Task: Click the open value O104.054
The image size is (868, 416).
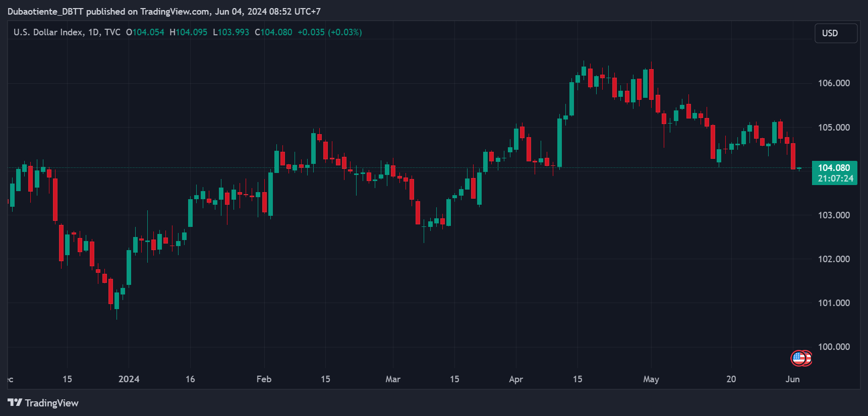Action: [145, 32]
